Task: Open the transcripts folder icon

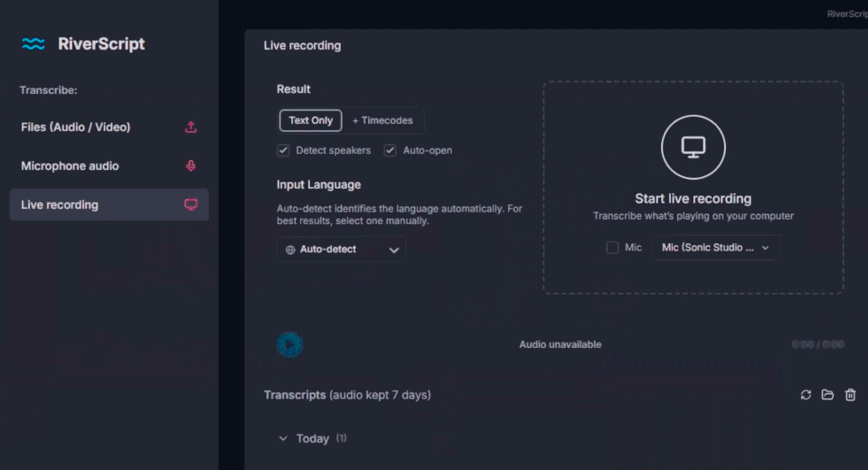Action: click(x=827, y=395)
